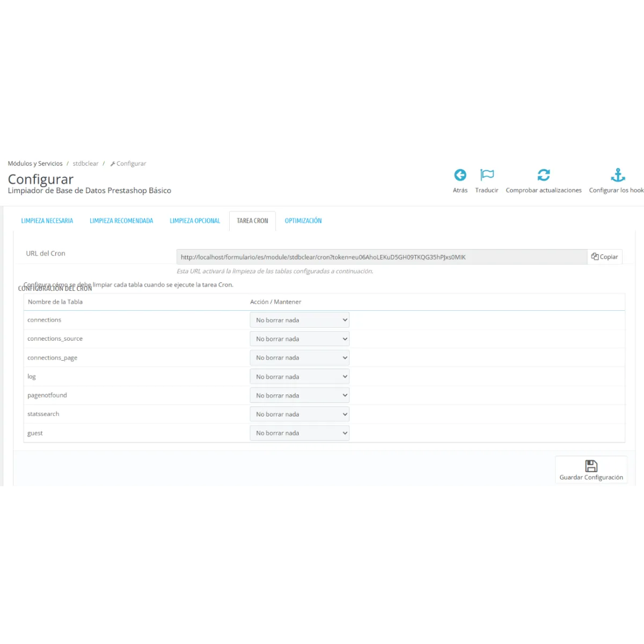
Task: Click the log table name
Action: point(32,377)
